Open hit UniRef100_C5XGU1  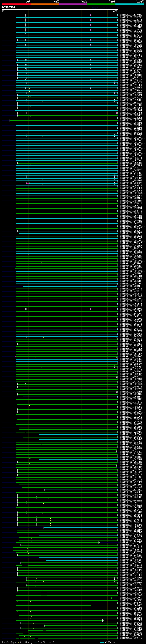pyautogui.click(x=131, y=163)
